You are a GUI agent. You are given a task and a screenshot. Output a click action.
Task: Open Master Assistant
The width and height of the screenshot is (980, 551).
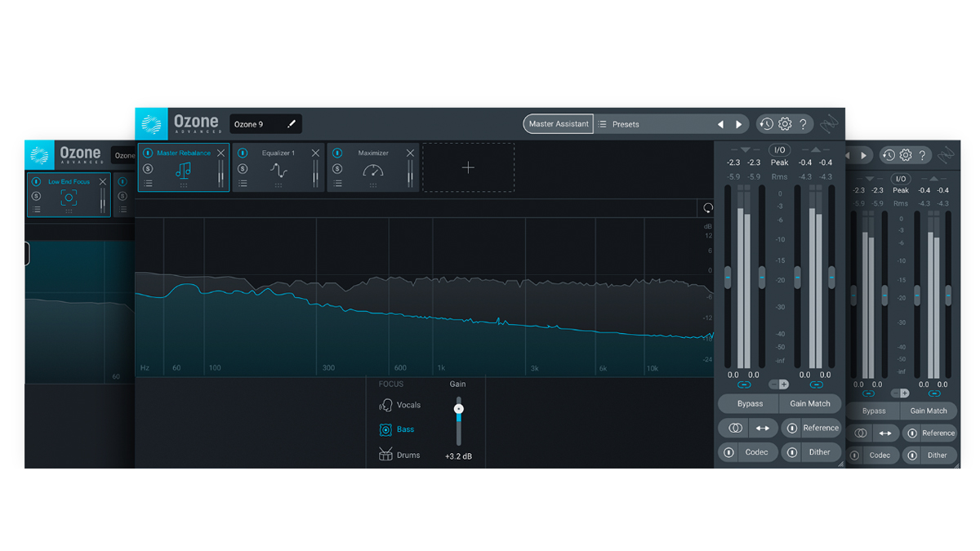pos(558,122)
